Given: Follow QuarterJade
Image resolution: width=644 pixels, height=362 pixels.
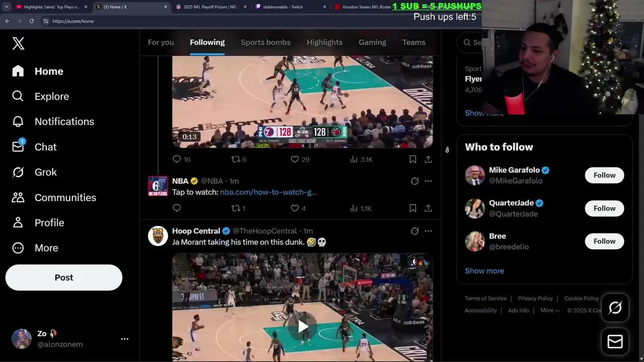Looking at the screenshot, I should (604, 208).
